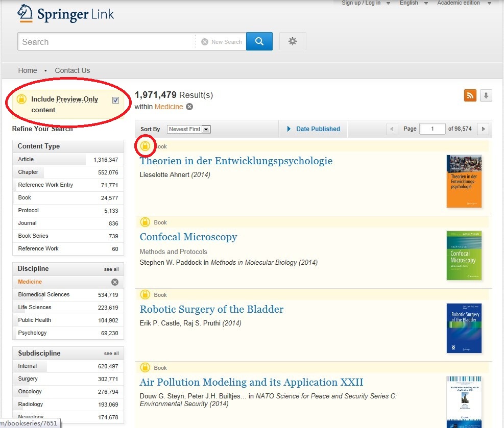The height and width of the screenshot is (428, 504).
Task: Click the orange RSS feed icon
Action: [x=470, y=95]
